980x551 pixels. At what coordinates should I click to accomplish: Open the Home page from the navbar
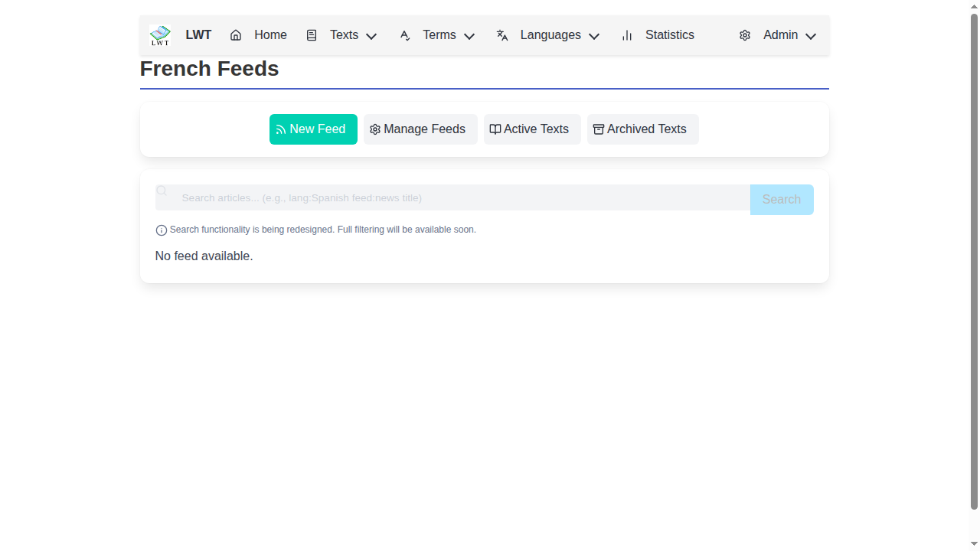(269, 34)
